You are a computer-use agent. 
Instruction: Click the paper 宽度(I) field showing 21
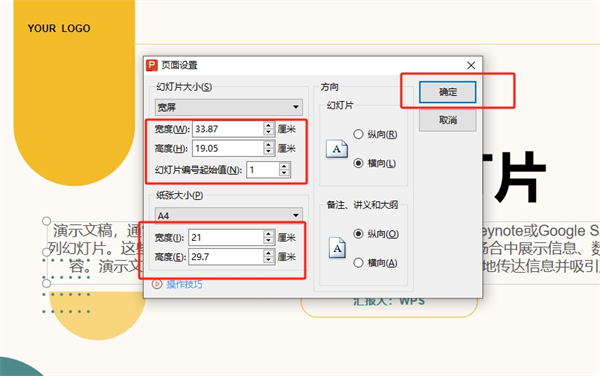pyautogui.click(x=226, y=238)
